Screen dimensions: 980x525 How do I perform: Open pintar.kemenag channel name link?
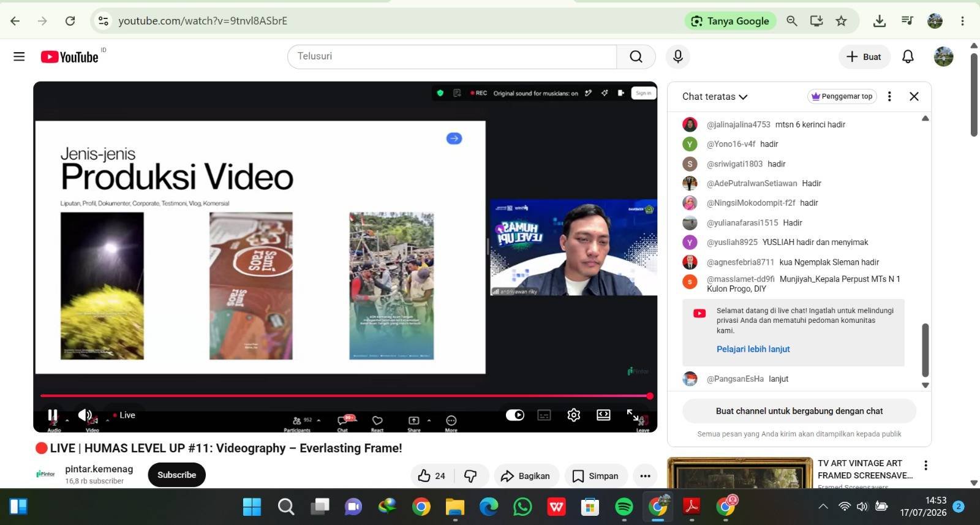99,469
